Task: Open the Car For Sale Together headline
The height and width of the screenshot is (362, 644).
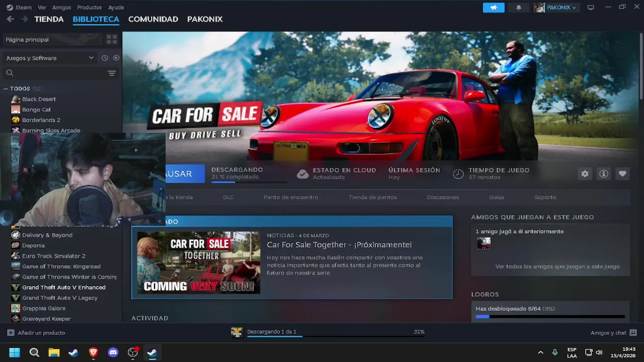Action: tap(339, 245)
